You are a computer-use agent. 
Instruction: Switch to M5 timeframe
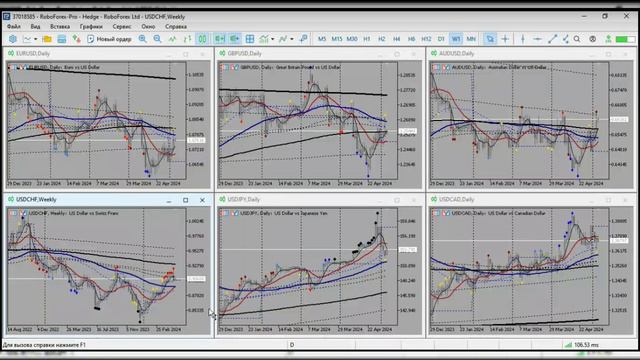click(322, 39)
